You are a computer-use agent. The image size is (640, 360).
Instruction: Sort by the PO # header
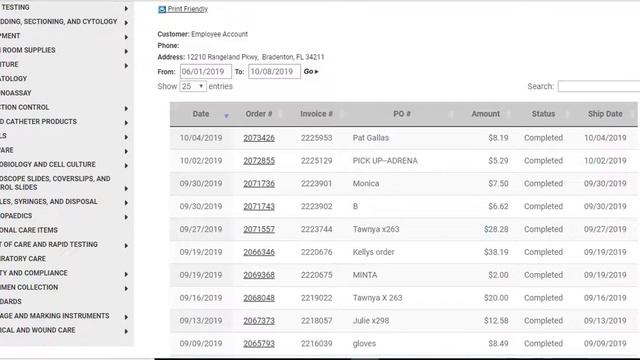pyautogui.click(x=402, y=114)
